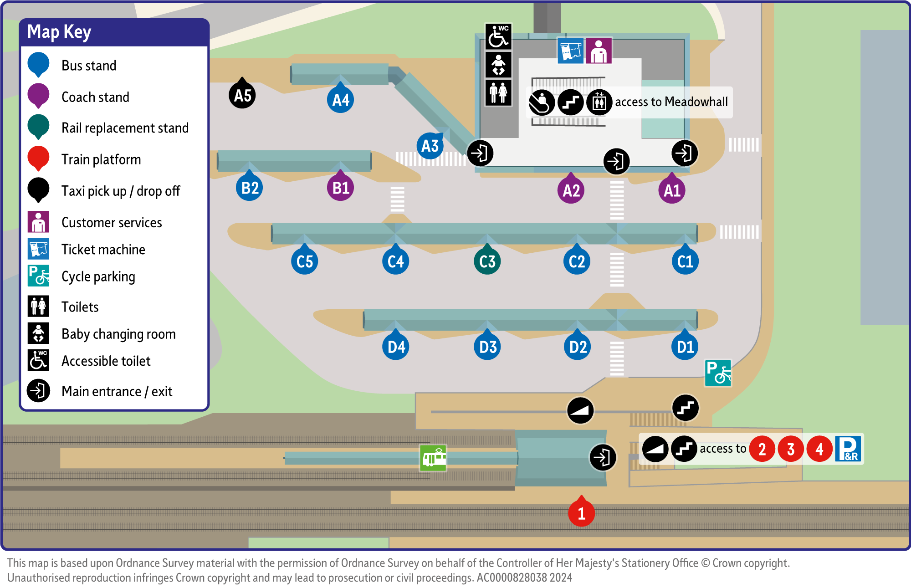This screenshot has width=911, height=588.
Task: Click entrance icon above stand A1
Action: coord(685,153)
